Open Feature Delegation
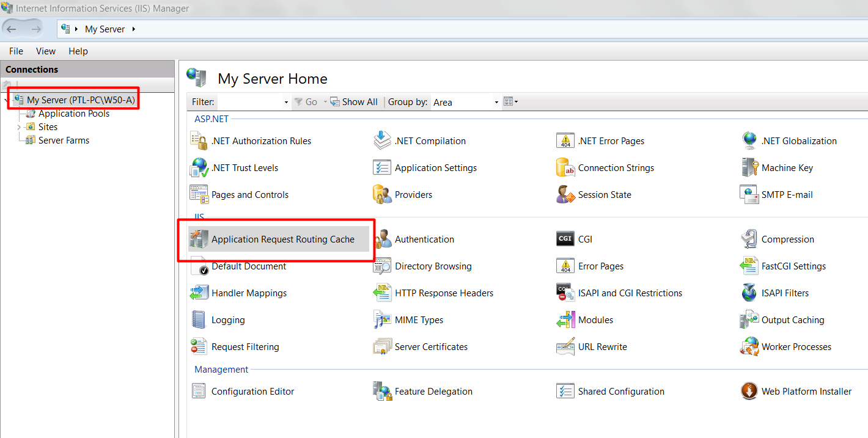 pos(424,392)
